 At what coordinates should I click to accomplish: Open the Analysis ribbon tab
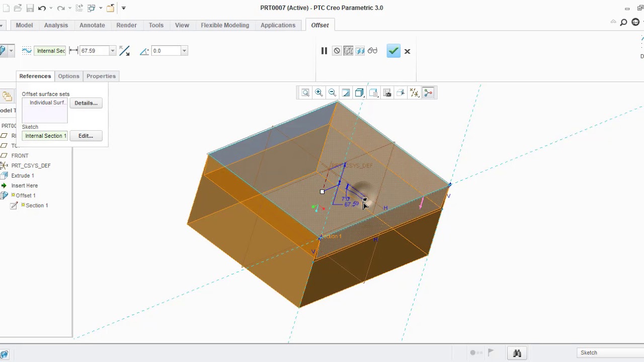point(56,25)
